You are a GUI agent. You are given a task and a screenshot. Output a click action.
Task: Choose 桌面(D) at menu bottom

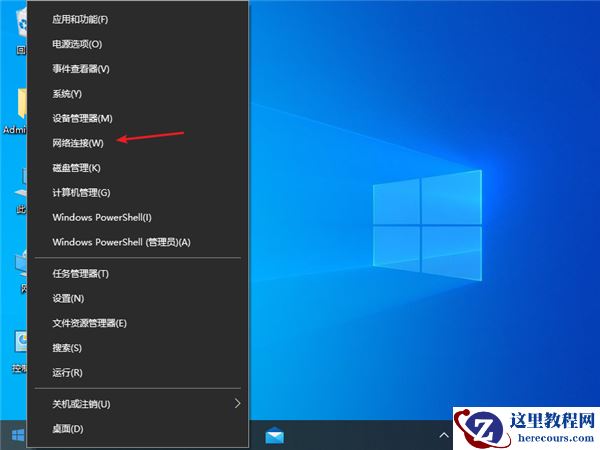coord(138,429)
